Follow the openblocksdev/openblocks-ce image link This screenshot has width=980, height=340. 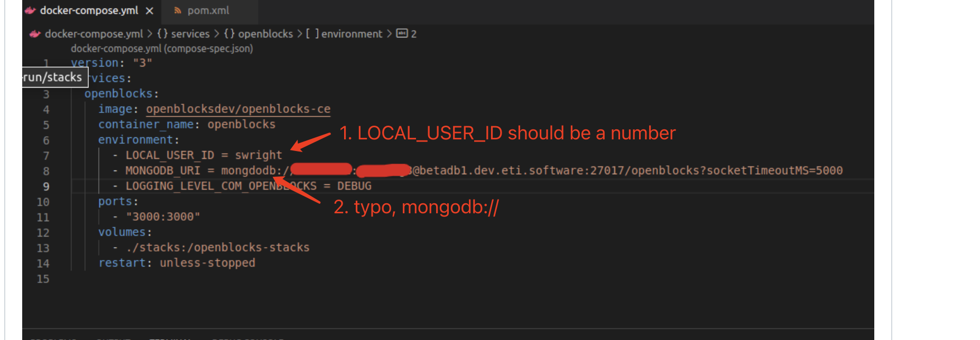(238, 109)
